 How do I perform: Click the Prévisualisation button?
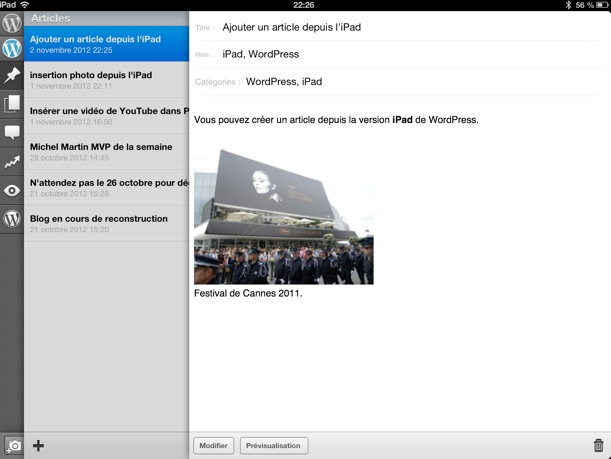[x=274, y=446]
